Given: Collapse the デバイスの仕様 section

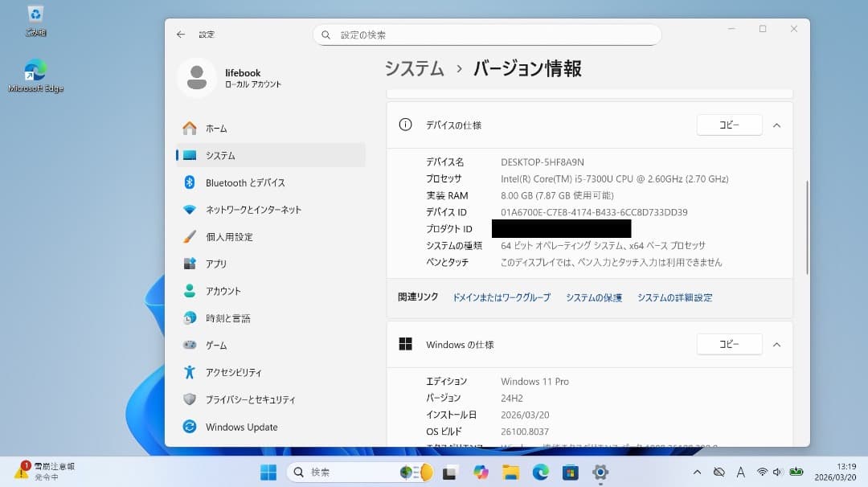Looking at the screenshot, I should (776, 125).
